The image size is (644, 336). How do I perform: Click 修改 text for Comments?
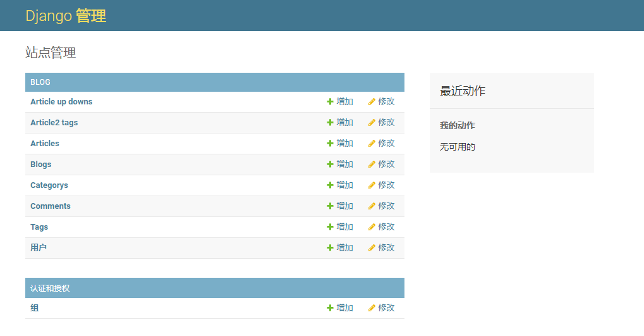pos(387,206)
